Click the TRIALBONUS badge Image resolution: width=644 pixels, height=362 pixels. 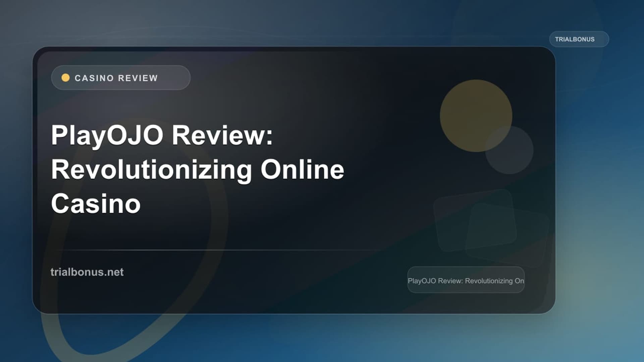pos(579,39)
